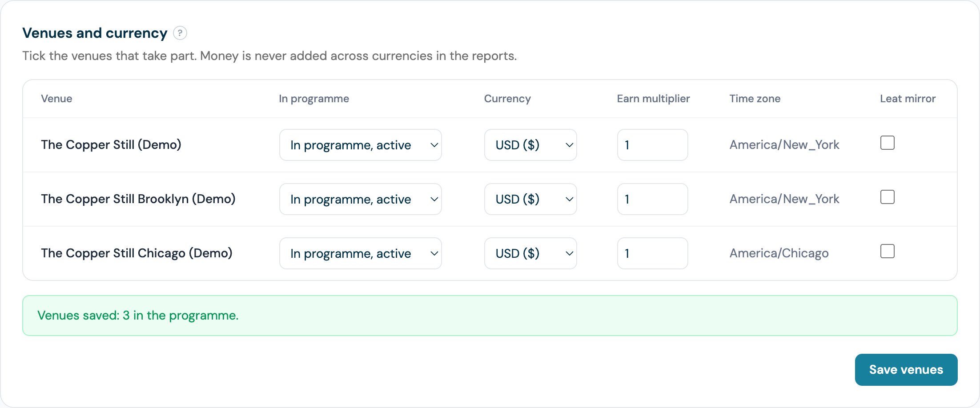Click the Currency column header
Viewport: 980px width, 408px height.
[507, 99]
